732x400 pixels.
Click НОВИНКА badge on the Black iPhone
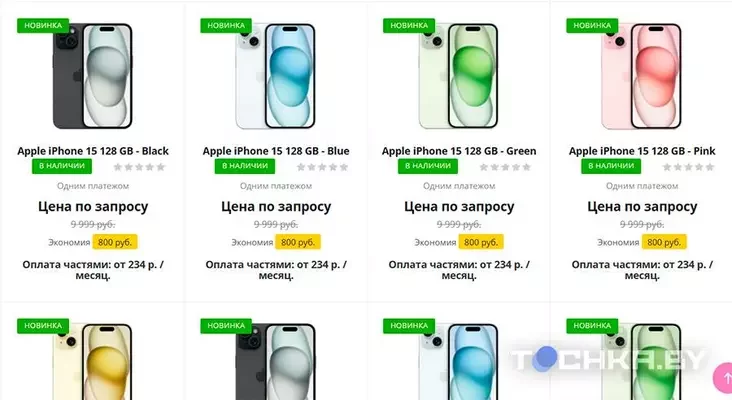pos(43,26)
